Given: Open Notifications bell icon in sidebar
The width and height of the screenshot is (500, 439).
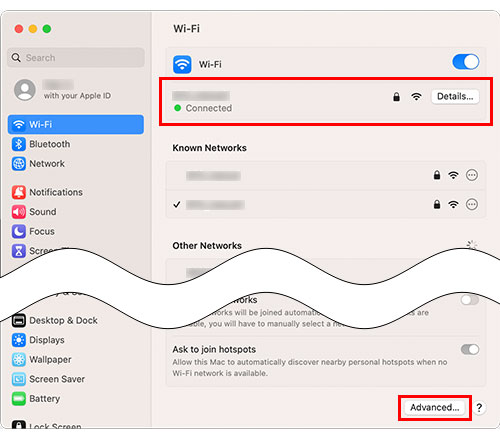Looking at the screenshot, I should 19,192.
